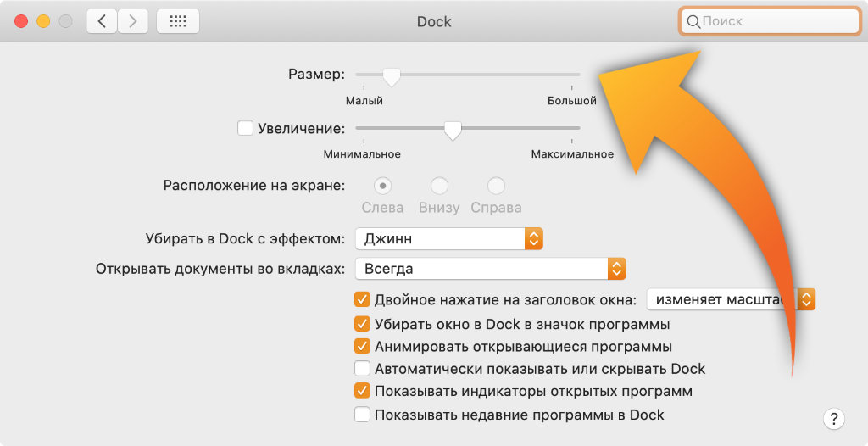The width and height of the screenshot is (868, 446).
Task: Select the Слева position radio button
Action: coord(382,186)
